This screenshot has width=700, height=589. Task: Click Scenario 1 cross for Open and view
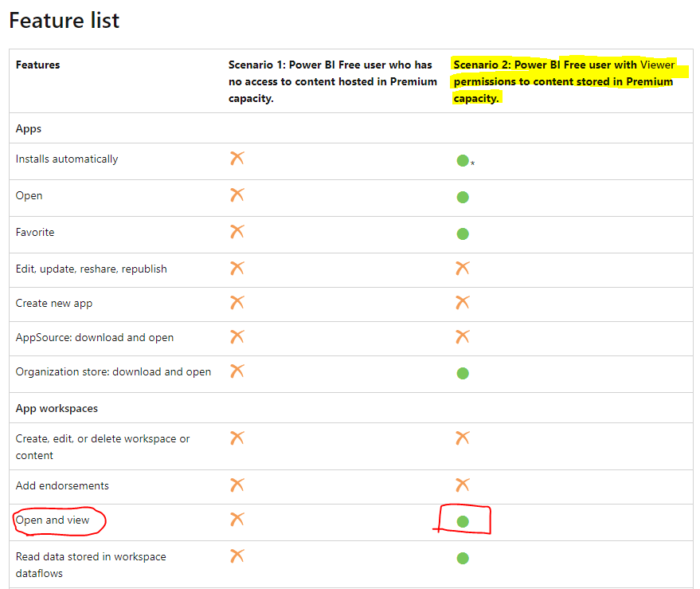[237, 520]
